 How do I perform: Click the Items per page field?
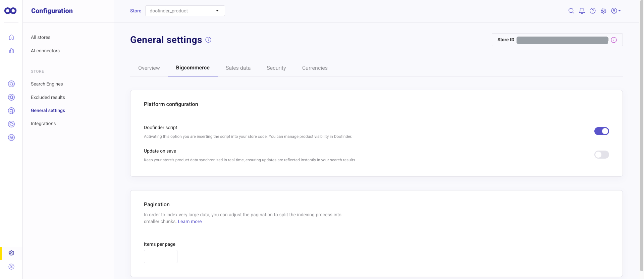(161, 257)
